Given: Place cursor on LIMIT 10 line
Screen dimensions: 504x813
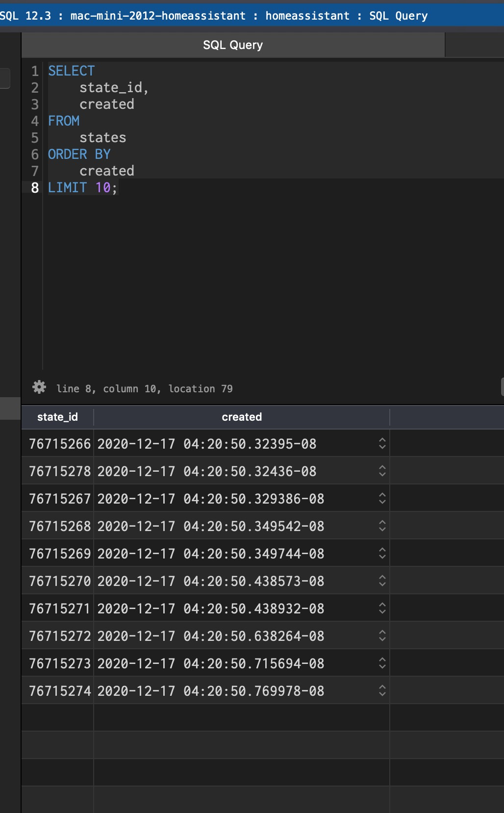Looking at the screenshot, I should tap(82, 188).
